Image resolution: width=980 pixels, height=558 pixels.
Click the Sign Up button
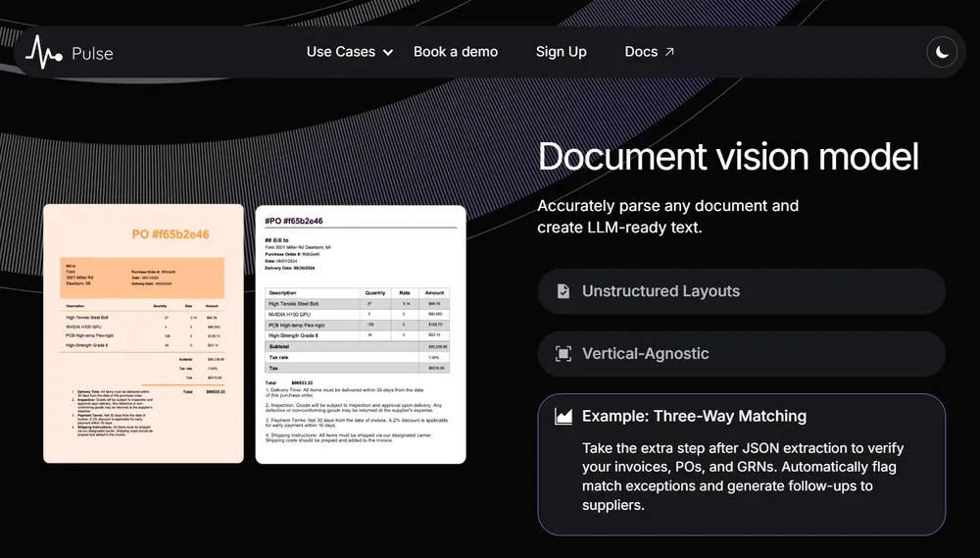[x=561, y=52]
